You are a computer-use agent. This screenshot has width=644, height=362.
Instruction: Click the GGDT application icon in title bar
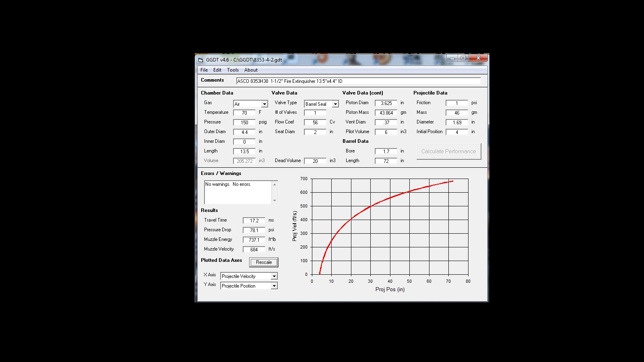click(x=200, y=60)
